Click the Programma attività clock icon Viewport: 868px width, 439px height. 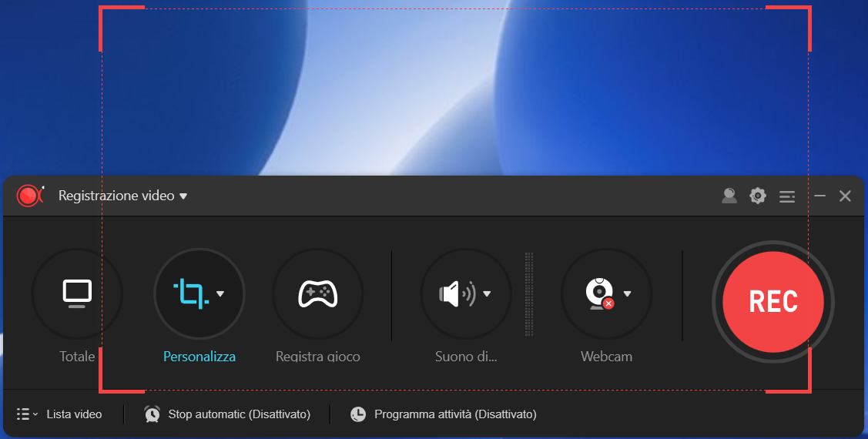(358, 414)
